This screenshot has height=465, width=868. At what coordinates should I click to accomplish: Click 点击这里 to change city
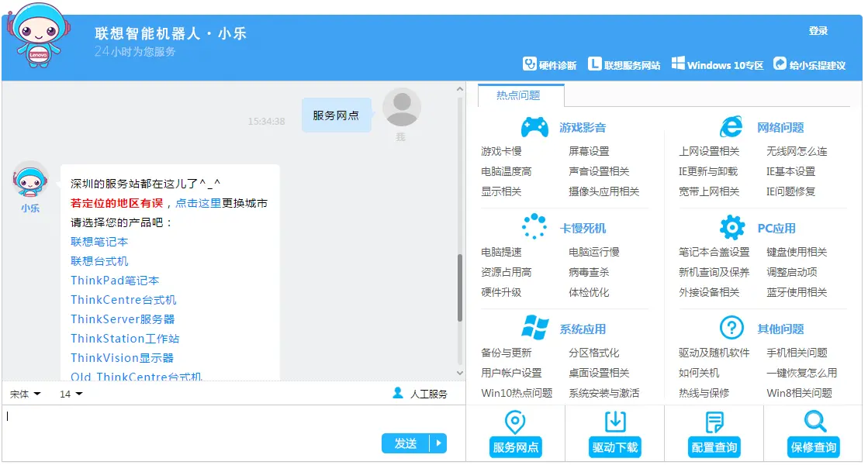pyautogui.click(x=198, y=203)
